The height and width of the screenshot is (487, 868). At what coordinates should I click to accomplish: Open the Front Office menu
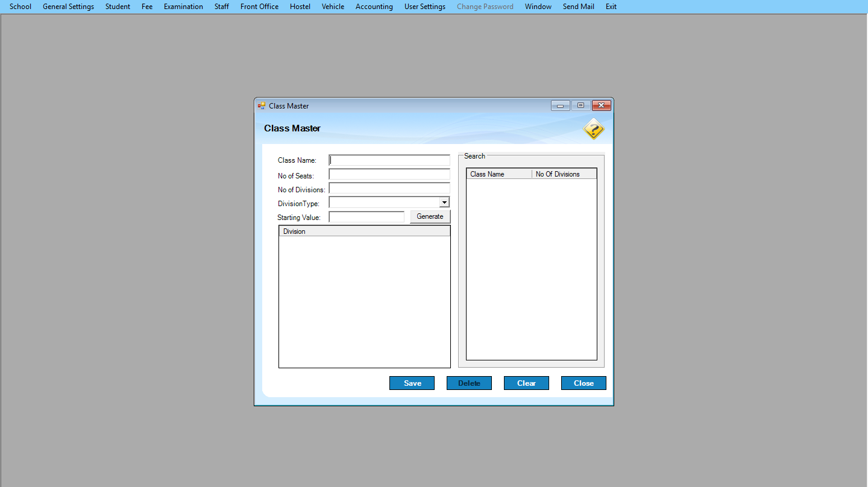click(259, 7)
